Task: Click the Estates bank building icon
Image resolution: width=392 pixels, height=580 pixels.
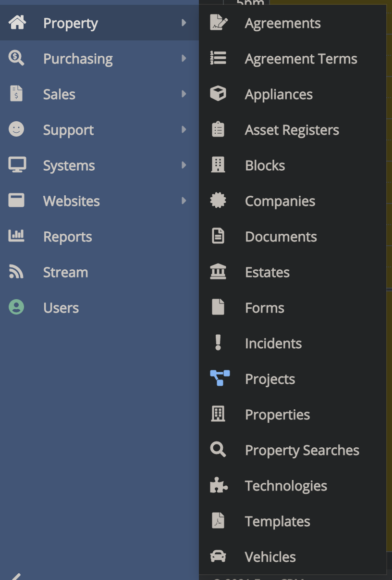Action: (218, 272)
